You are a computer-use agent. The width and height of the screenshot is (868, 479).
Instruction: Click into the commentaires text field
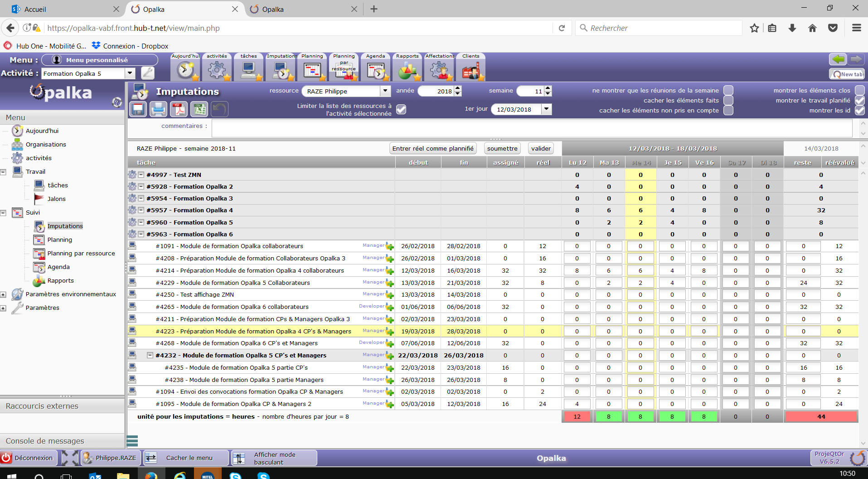pyautogui.click(x=531, y=128)
